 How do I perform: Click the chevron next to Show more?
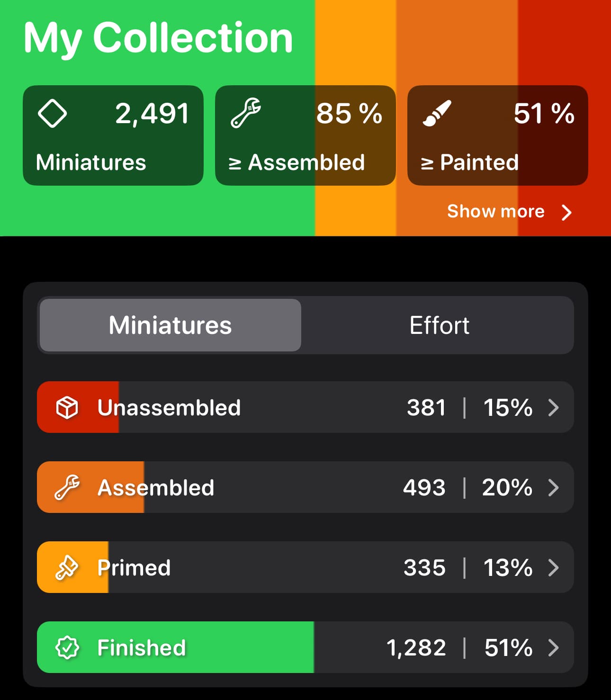point(566,213)
